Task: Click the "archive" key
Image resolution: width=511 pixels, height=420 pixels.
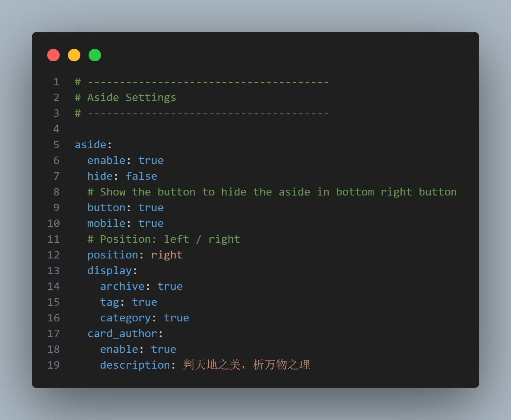Action: click(x=122, y=286)
